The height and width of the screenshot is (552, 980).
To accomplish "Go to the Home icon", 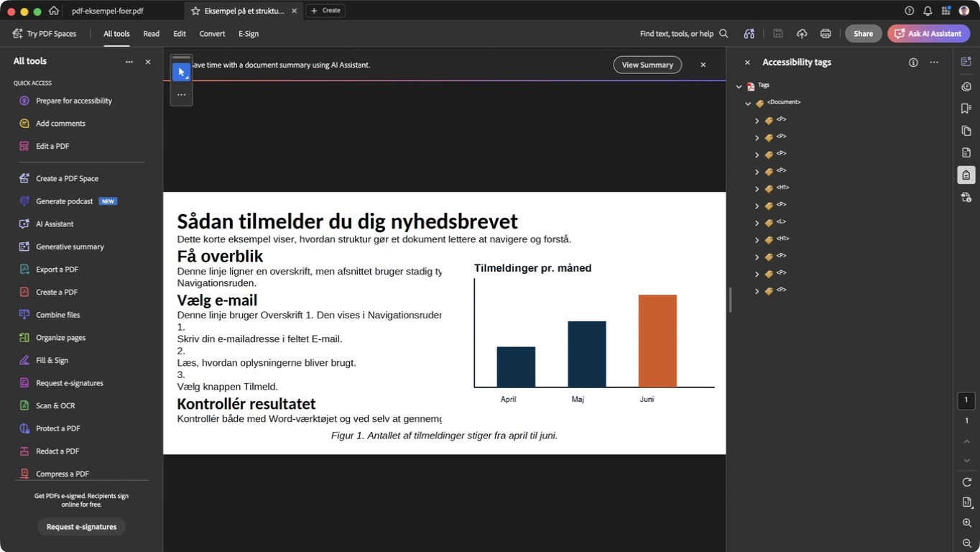I will tap(54, 11).
